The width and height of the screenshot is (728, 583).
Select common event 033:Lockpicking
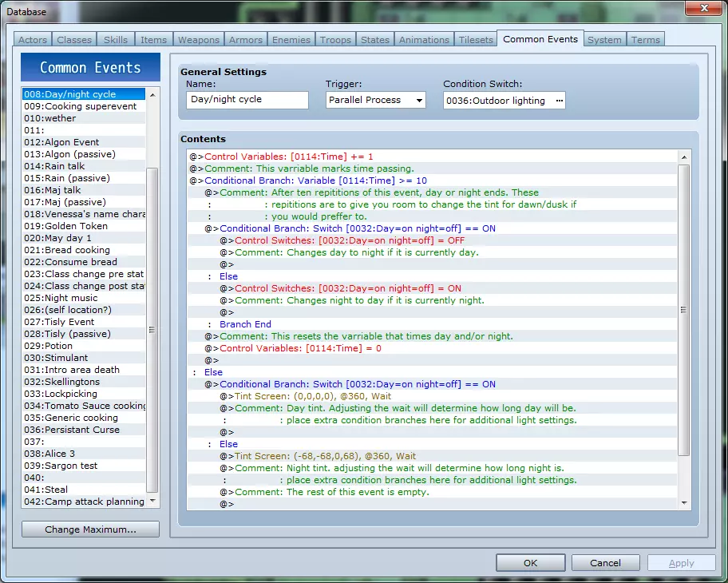coord(61,394)
